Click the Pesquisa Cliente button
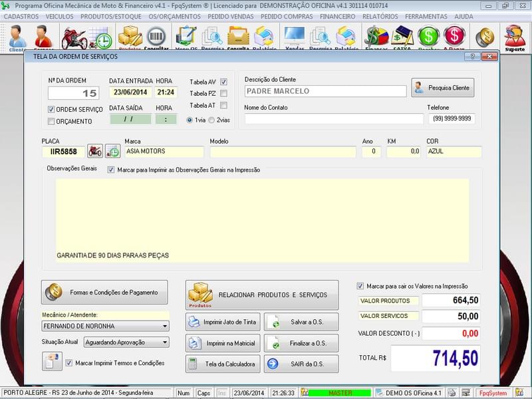 (444, 88)
